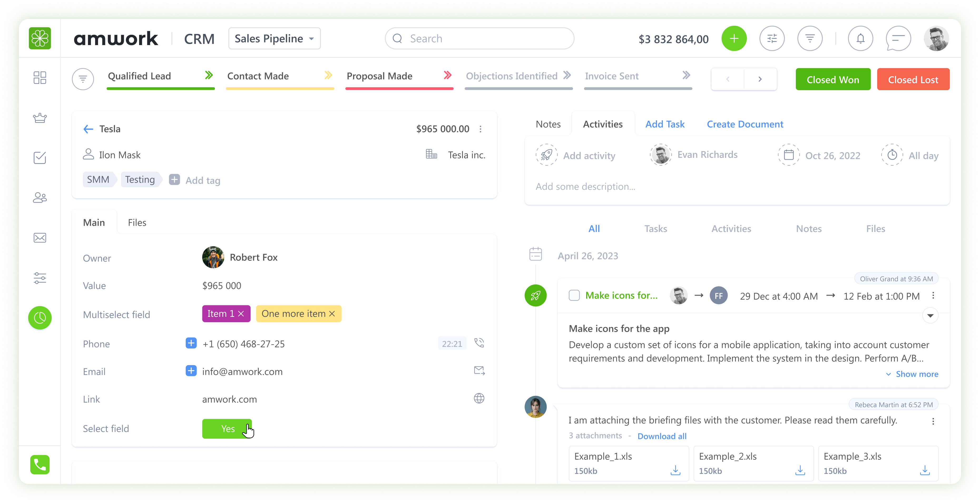The image size is (980, 503).
Task: Pick the Oct 26, 2022 activity date
Action: (819, 155)
